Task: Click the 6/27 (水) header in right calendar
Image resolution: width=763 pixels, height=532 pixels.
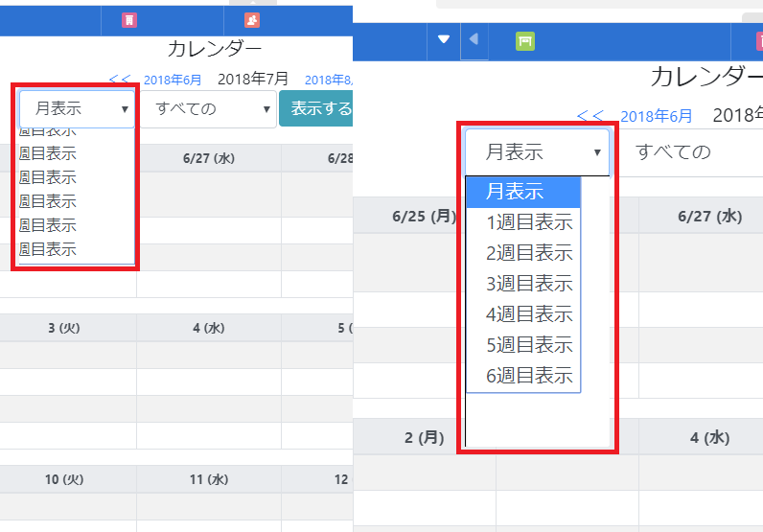Action: pos(710,216)
